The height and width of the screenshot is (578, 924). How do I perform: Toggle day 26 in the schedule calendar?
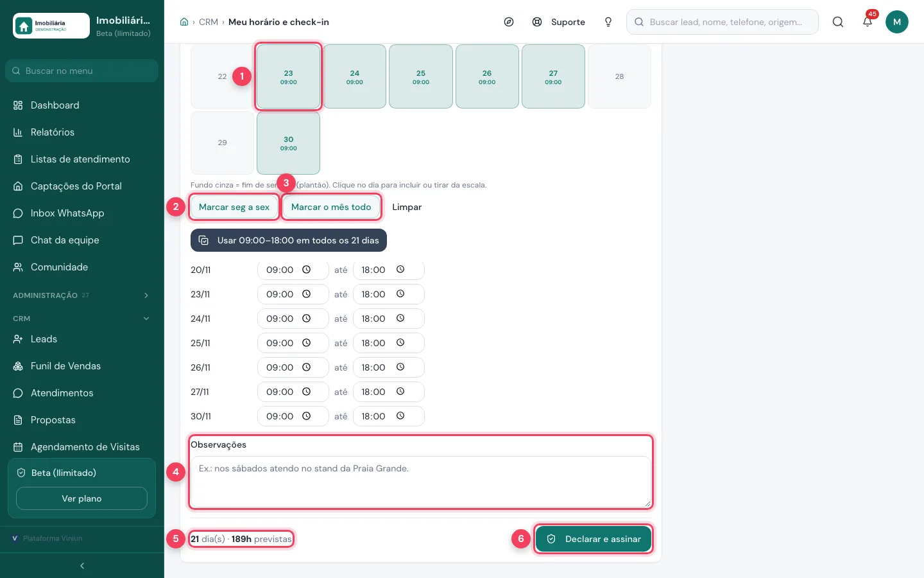pyautogui.click(x=487, y=76)
